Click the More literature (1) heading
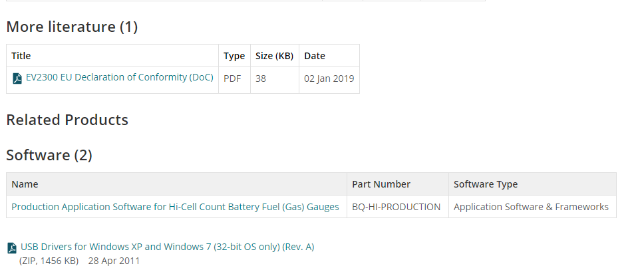This screenshot has height=278, width=644. tap(72, 27)
